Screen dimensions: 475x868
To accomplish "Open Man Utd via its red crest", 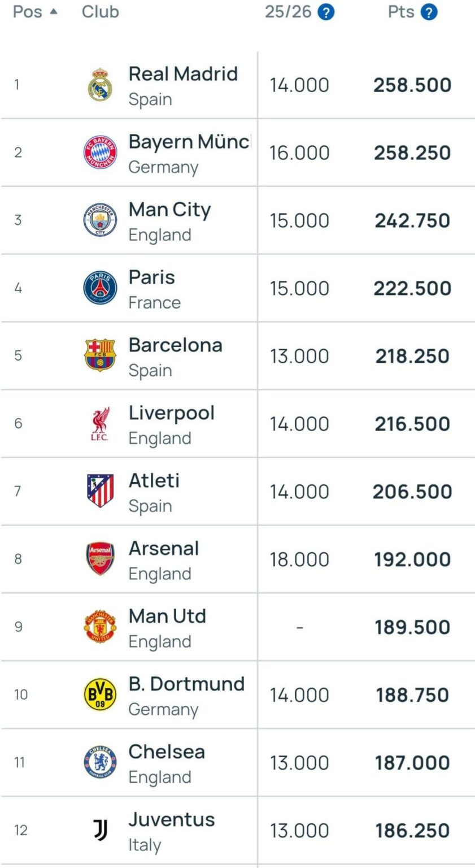I will point(99,627).
